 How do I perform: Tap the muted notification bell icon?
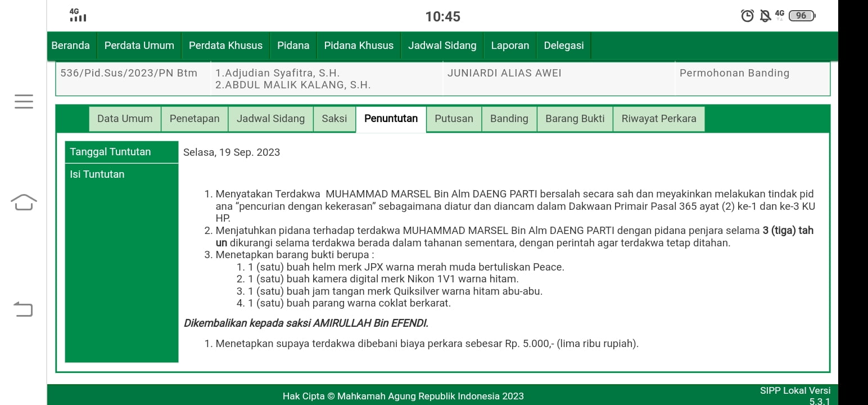(765, 16)
